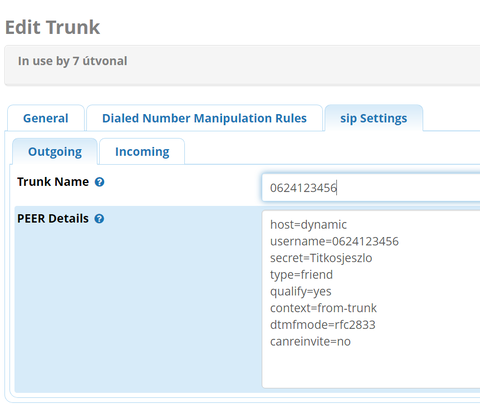Click the type=friend line
The width and height of the screenshot is (480, 404).
coord(301,275)
